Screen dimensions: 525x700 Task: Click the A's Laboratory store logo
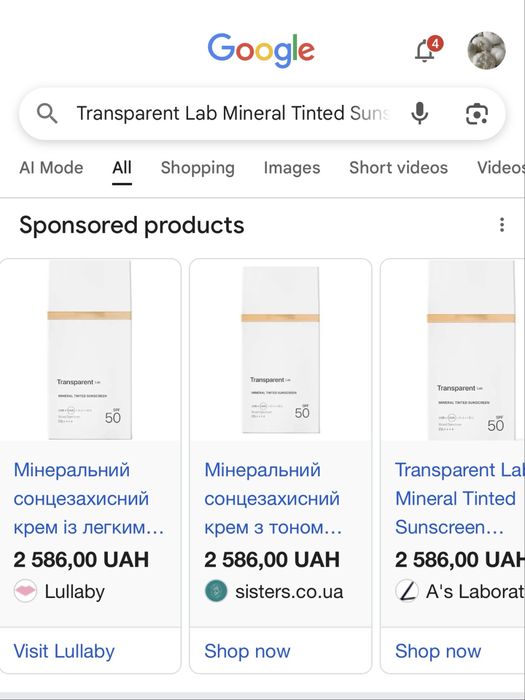pyautogui.click(x=407, y=591)
